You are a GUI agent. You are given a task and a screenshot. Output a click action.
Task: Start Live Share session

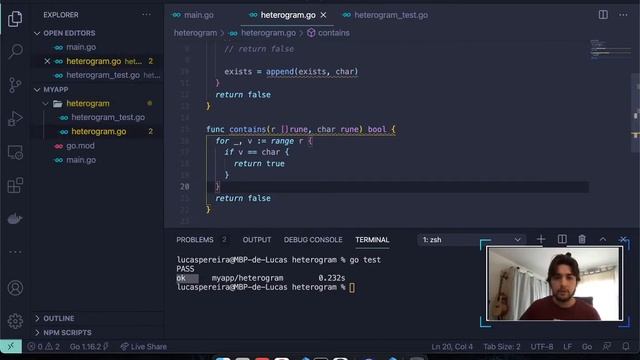(144, 347)
